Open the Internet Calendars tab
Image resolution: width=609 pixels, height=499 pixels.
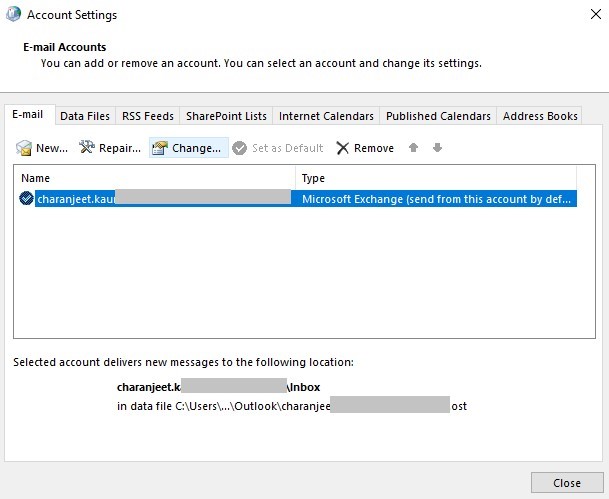326,116
